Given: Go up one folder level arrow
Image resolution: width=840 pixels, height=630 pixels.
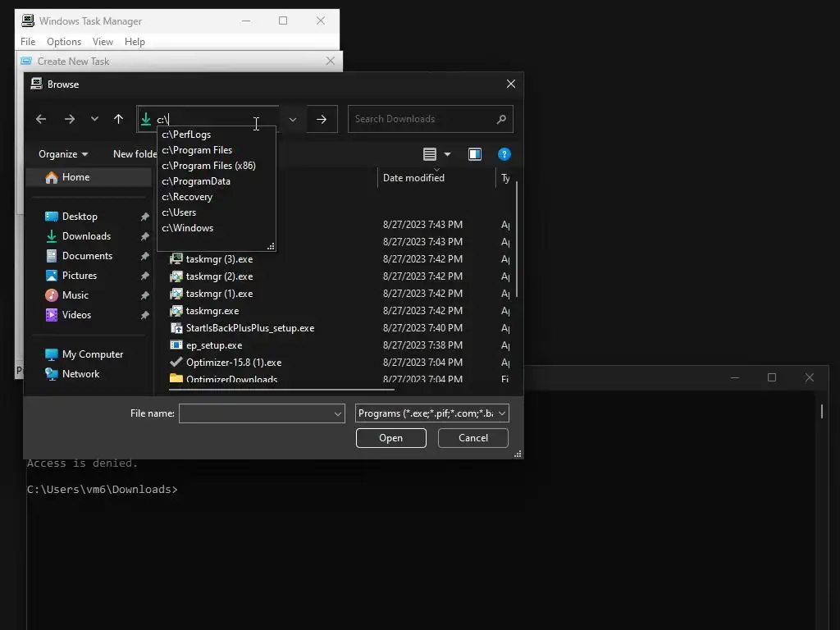Looking at the screenshot, I should [118, 119].
